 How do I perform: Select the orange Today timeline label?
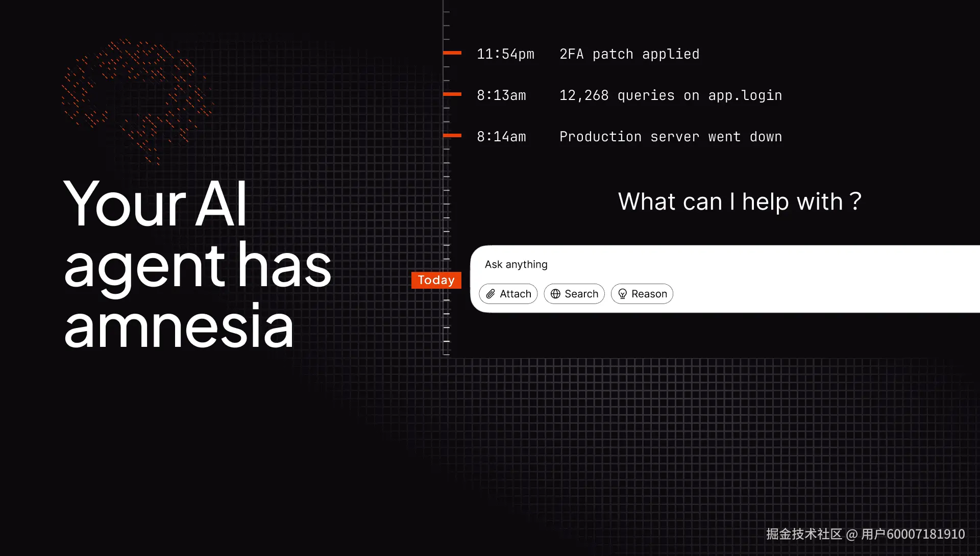(x=436, y=280)
